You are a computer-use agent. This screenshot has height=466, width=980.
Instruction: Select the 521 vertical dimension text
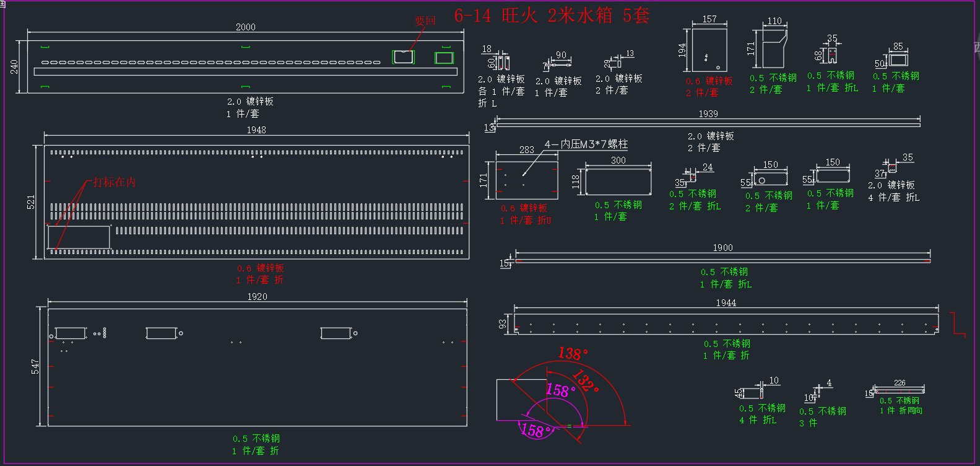[31, 202]
